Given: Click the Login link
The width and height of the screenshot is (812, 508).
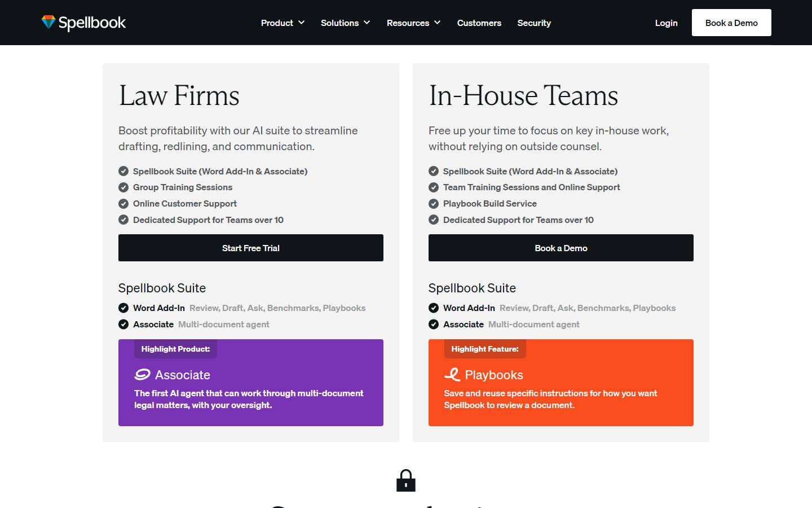Looking at the screenshot, I should point(666,23).
